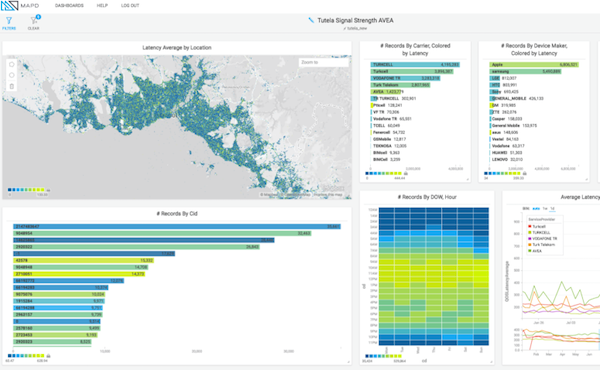Clear all active filters
Viewport: 600px width, 370px height.
[x=34, y=23]
